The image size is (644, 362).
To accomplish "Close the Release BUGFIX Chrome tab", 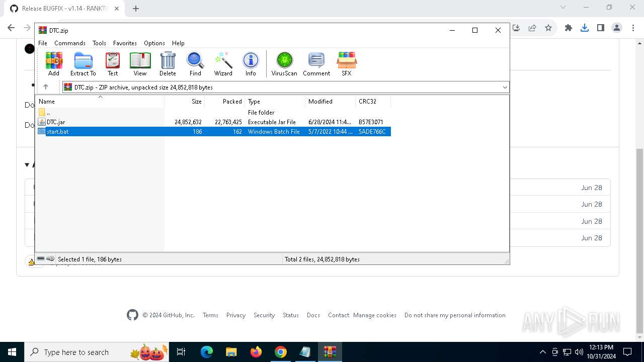I will tap(117, 8).
